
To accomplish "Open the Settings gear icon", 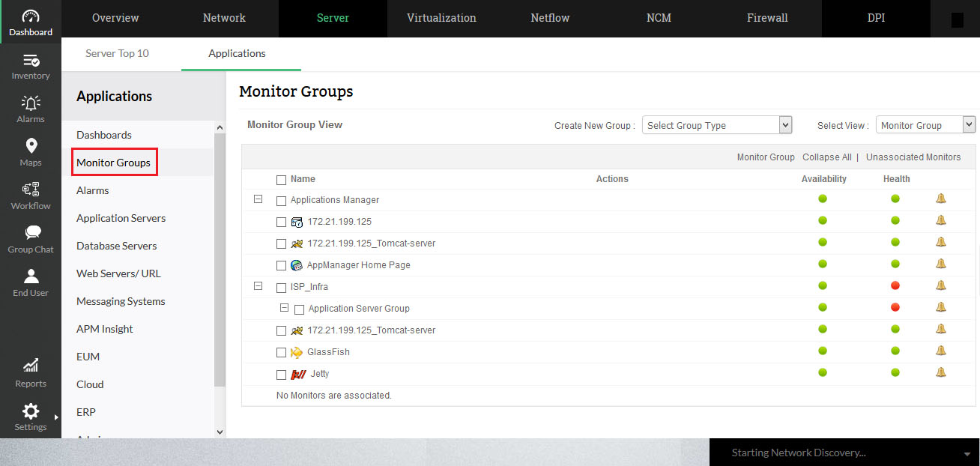I will [31, 411].
